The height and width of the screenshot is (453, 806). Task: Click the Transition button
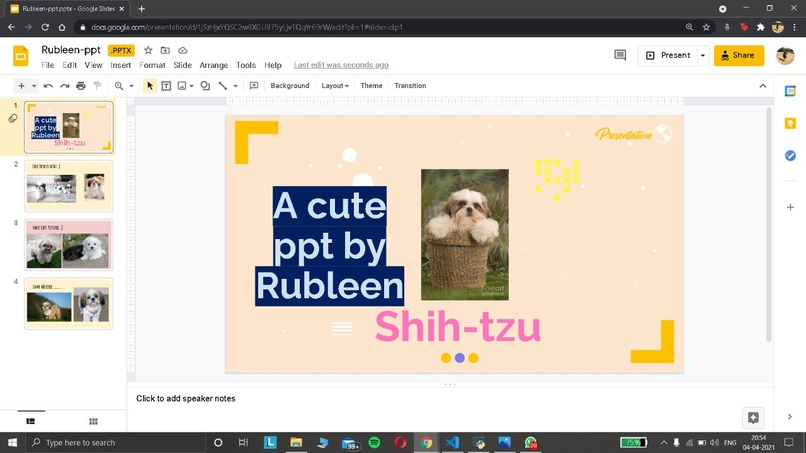point(410,86)
